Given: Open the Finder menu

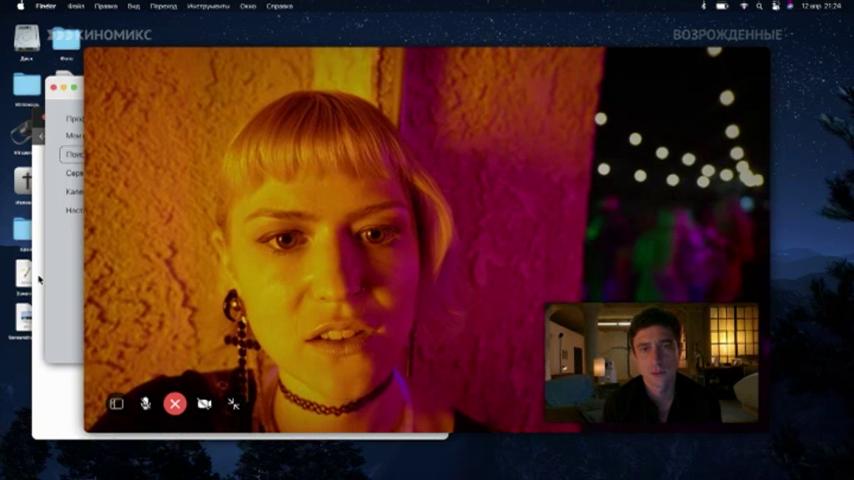Looking at the screenshot, I should tap(46, 6).
